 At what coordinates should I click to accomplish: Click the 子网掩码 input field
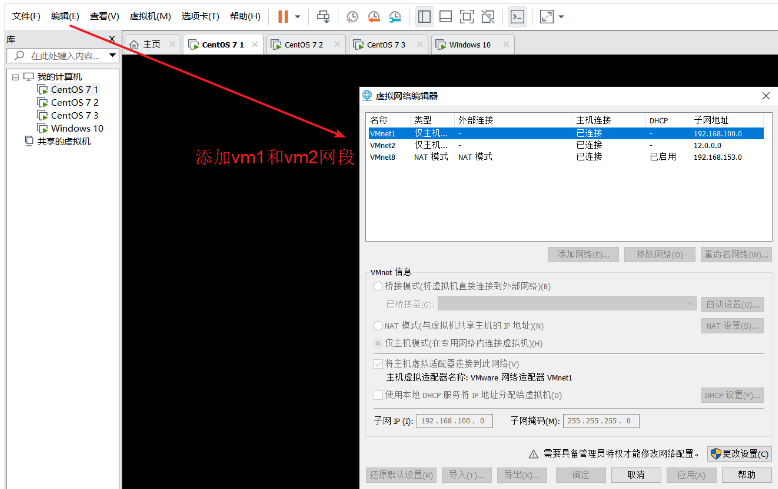[x=601, y=421]
